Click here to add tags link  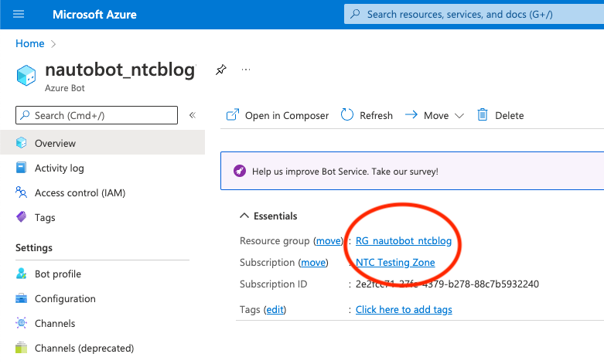(404, 309)
